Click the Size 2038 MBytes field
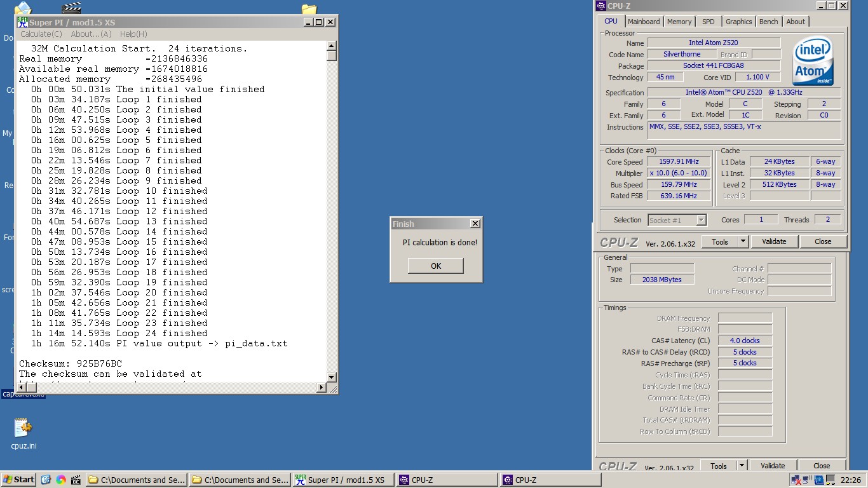This screenshot has width=868, height=488. 662,280
